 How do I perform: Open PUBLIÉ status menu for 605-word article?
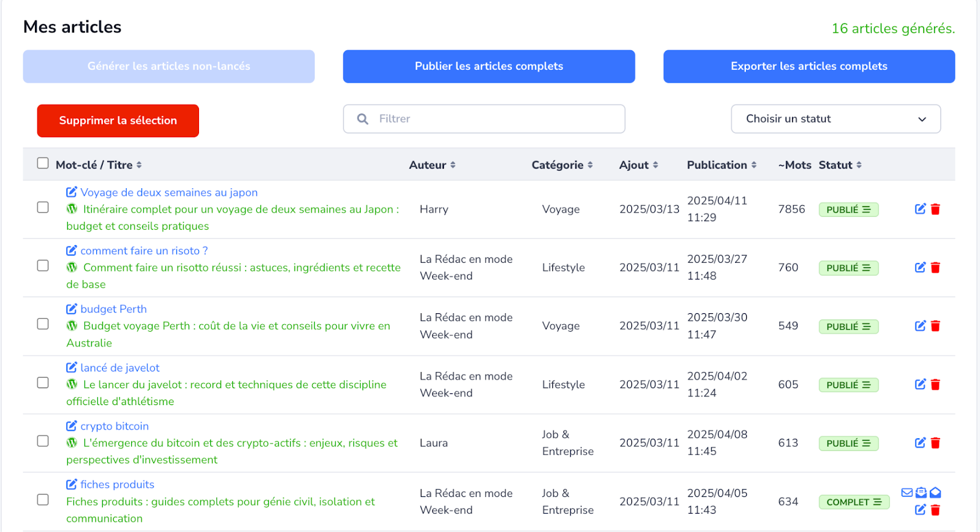point(848,385)
